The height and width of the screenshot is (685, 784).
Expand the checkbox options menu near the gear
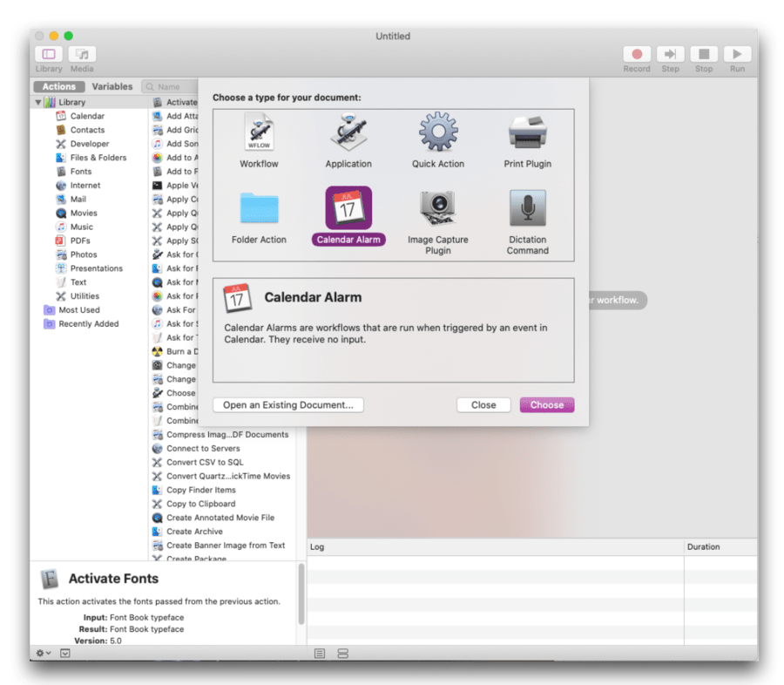[x=65, y=653]
